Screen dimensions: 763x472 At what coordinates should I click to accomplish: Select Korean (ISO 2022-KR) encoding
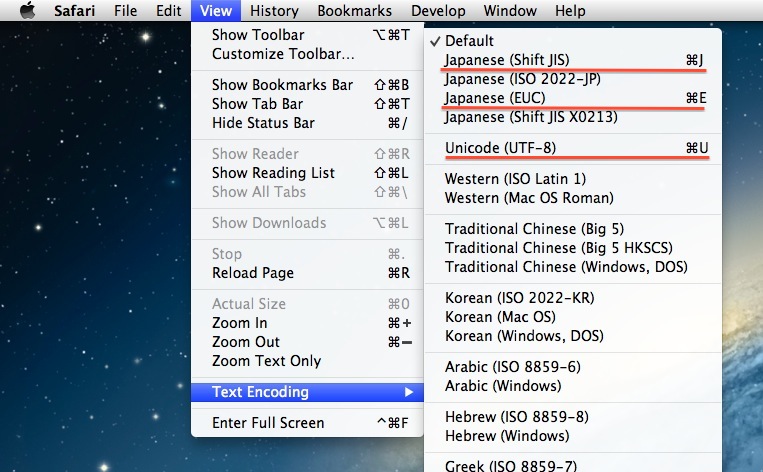point(573,298)
